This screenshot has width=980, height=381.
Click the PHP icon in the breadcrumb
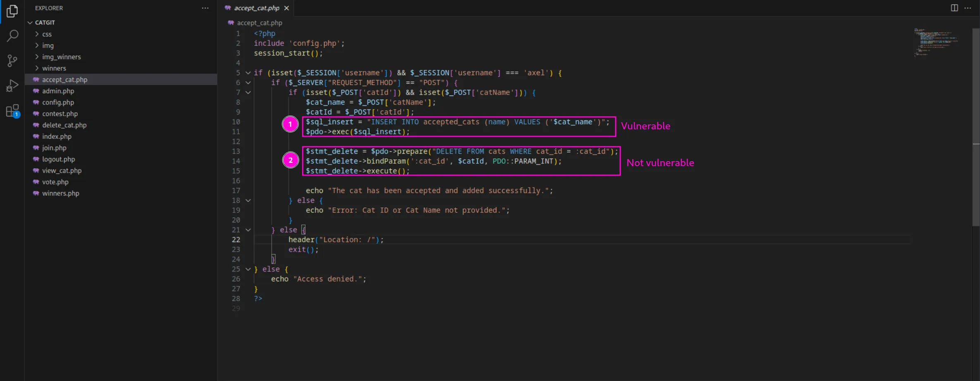(x=231, y=23)
